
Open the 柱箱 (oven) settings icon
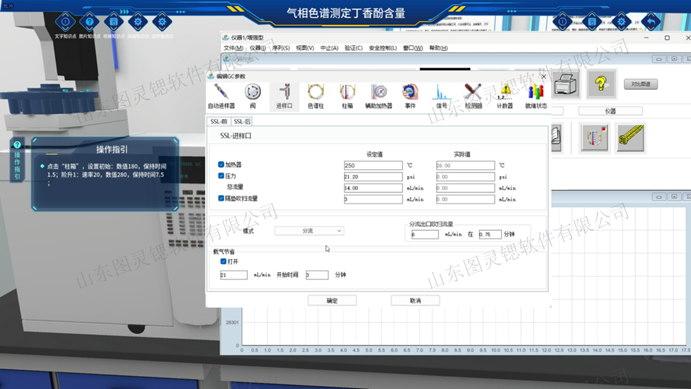347,96
